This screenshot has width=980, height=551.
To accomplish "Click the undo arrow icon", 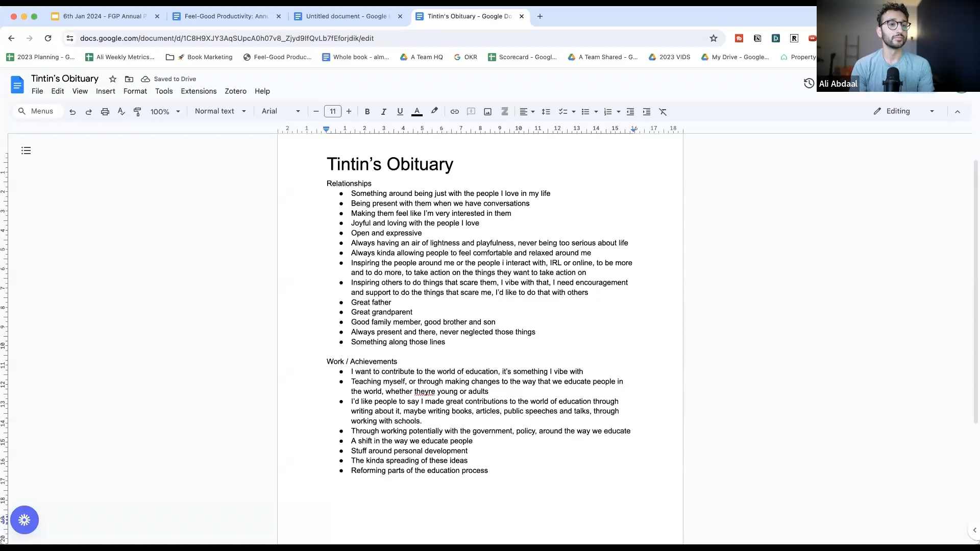I will click(72, 112).
